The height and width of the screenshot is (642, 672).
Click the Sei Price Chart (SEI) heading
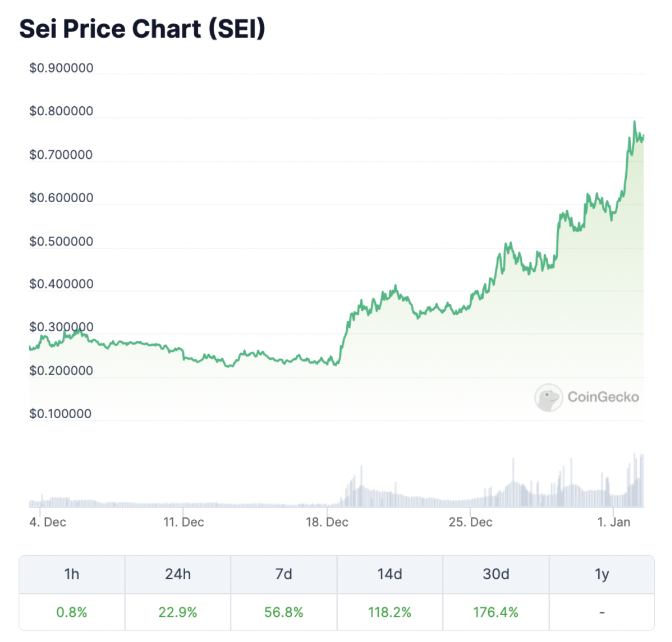click(142, 29)
